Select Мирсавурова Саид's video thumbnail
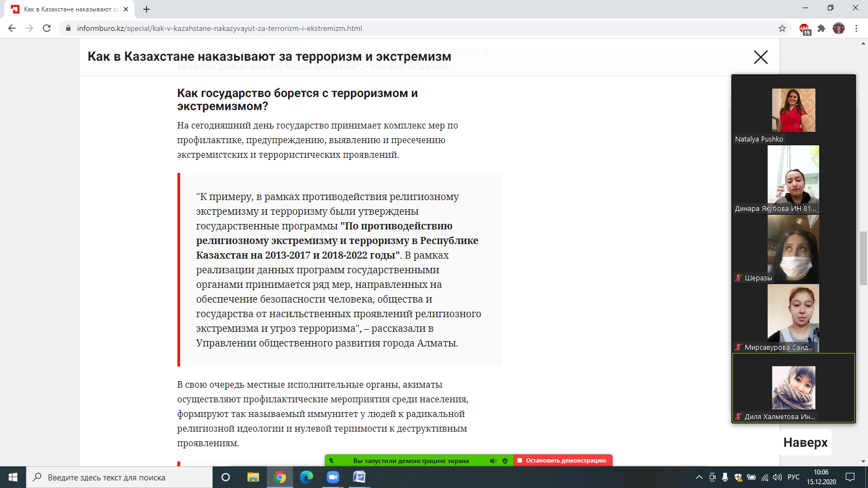The height and width of the screenshot is (488, 868). tap(794, 318)
